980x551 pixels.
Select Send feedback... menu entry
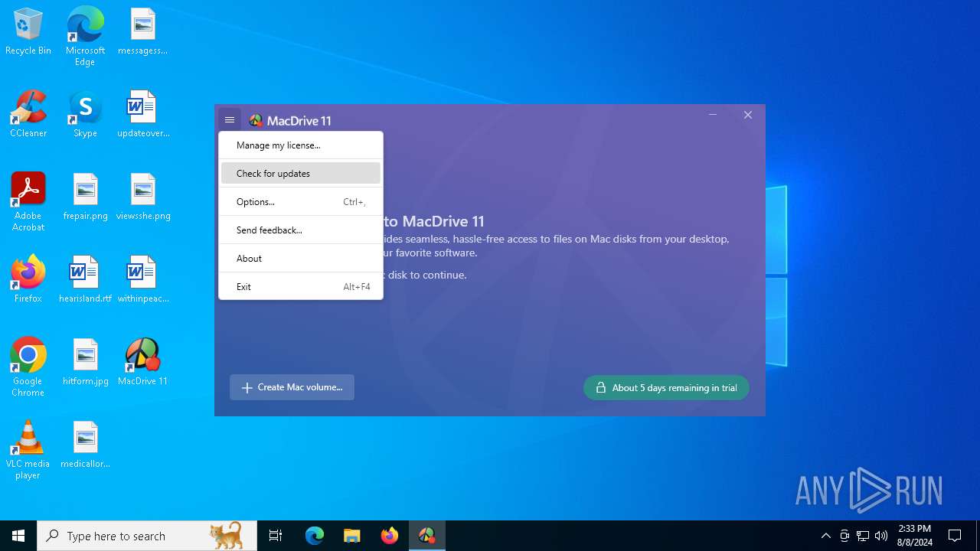(301, 230)
